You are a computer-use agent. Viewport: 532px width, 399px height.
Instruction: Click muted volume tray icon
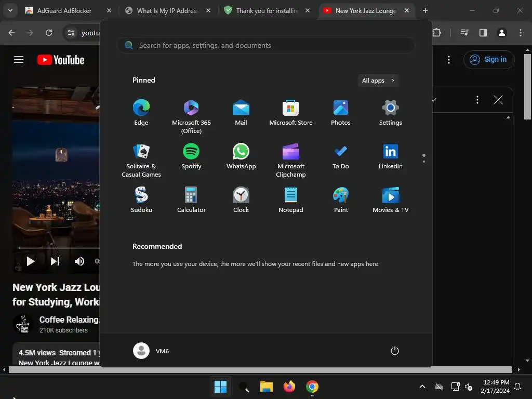[469, 387]
